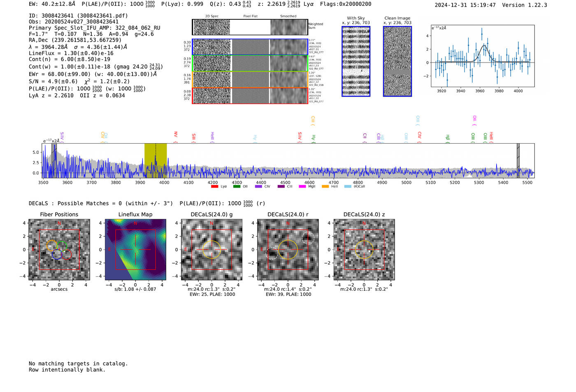Click the magenta MgII legend swatch
Viewport: 576px width, 392px height.
[302, 186]
